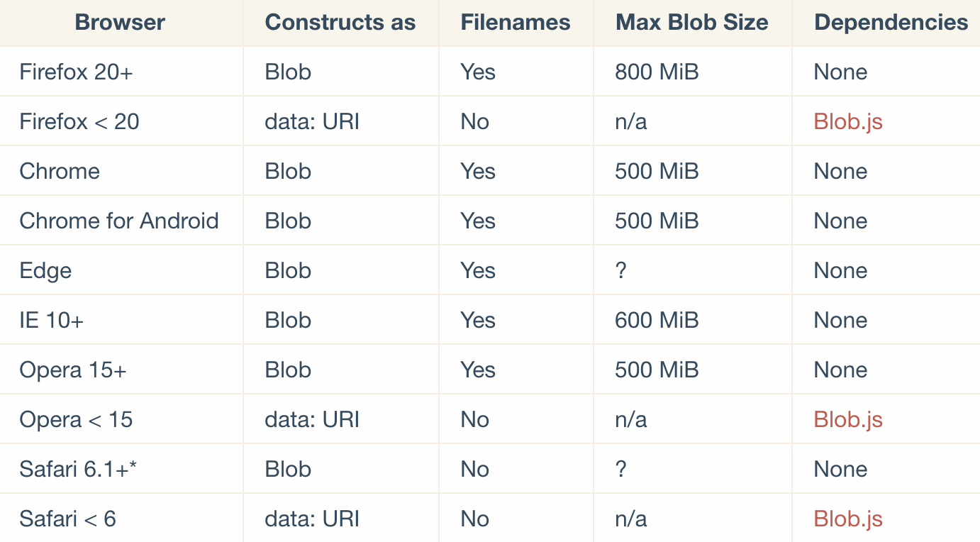Image resolution: width=980 pixels, height=542 pixels.
Task: Click the Safari 6.1+* browser cell
Action: (x=78, y=470)
